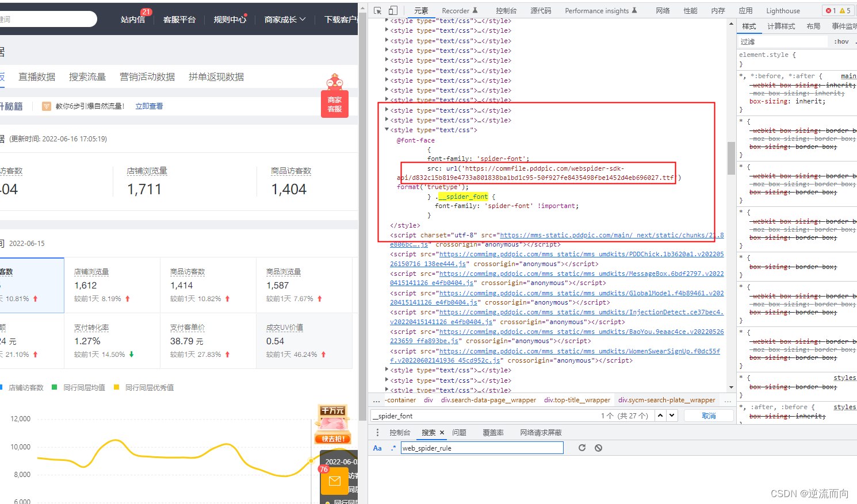Viewport: 857px width, 504px height.
Task: Toggle 店铺访客数 legend series
Action: click(22, 387)
